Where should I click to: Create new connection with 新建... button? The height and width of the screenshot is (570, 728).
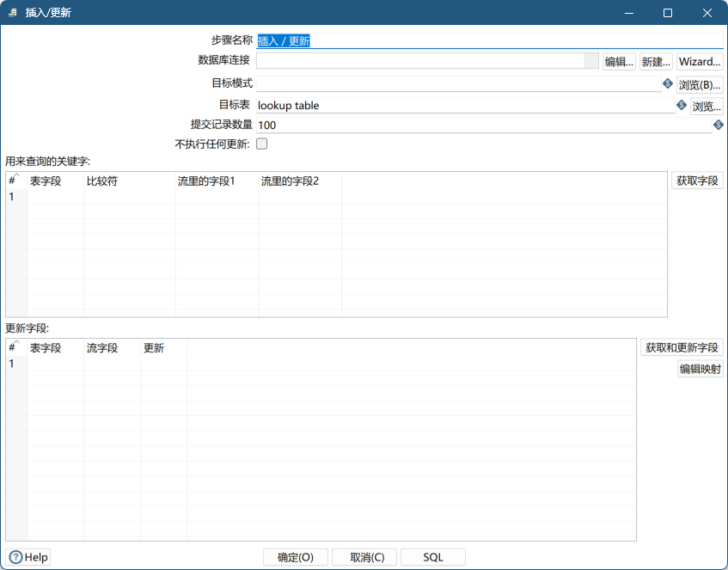coord(656,62)
